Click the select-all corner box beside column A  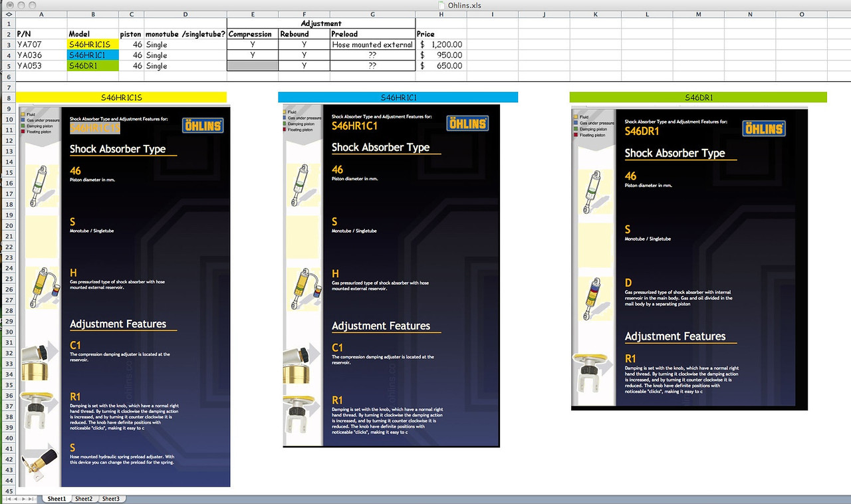tap(8, 14)
